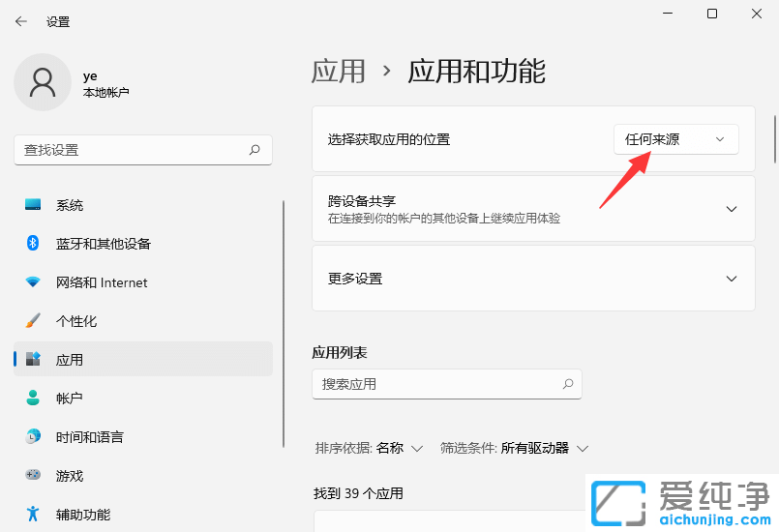The width and height of the screenshot is (779, 532).
Task: Click the user profile avatar picture
Action: tap(42, 82)
